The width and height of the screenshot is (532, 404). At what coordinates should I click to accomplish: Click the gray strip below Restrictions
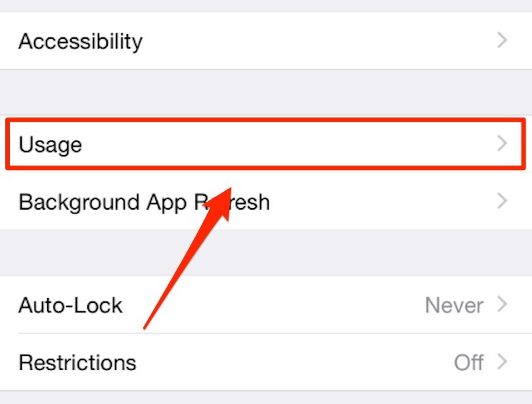coord(263,397)
